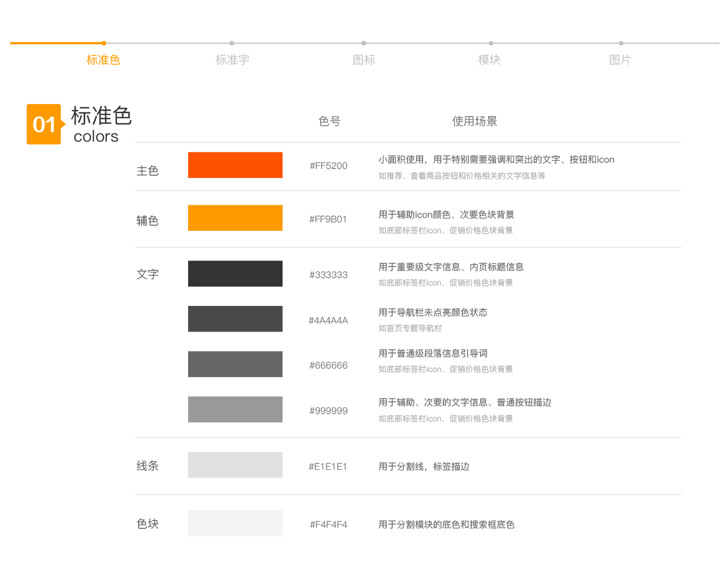Image resolution: width=728 pixels, height=580 pixels.
Task: Go to the 图标 tab
Action: tap(364, 60)
